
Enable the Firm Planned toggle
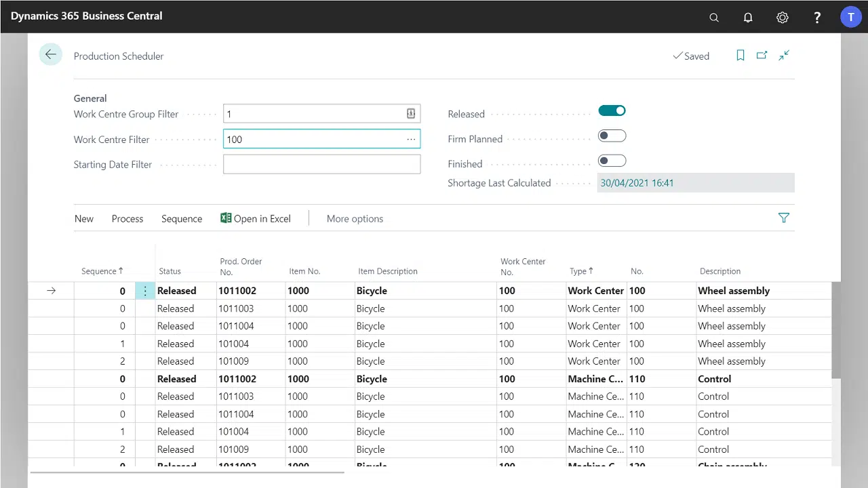612,136
